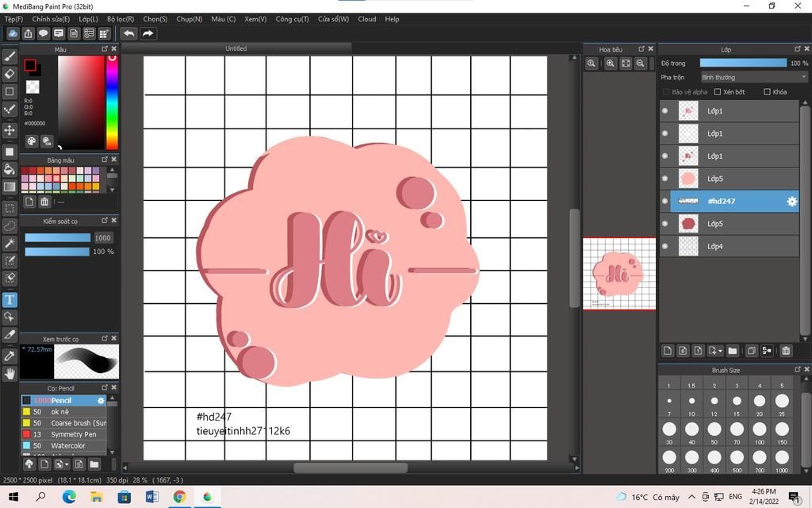Open the Công cụ(T) menu
The image size is (812, 508).
[x=292, y=19]
